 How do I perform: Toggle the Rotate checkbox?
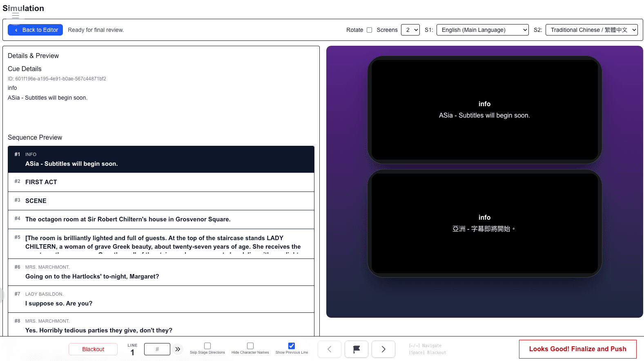369,30
